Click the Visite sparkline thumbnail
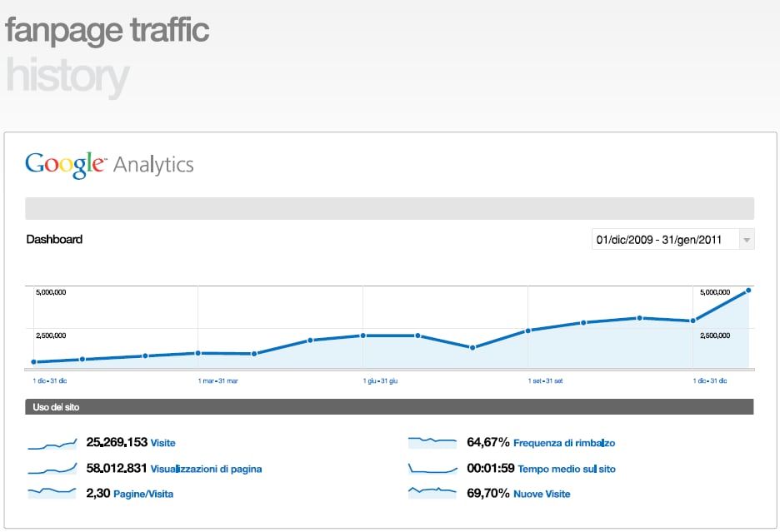The image size is (780, 532). coord(52,444)
